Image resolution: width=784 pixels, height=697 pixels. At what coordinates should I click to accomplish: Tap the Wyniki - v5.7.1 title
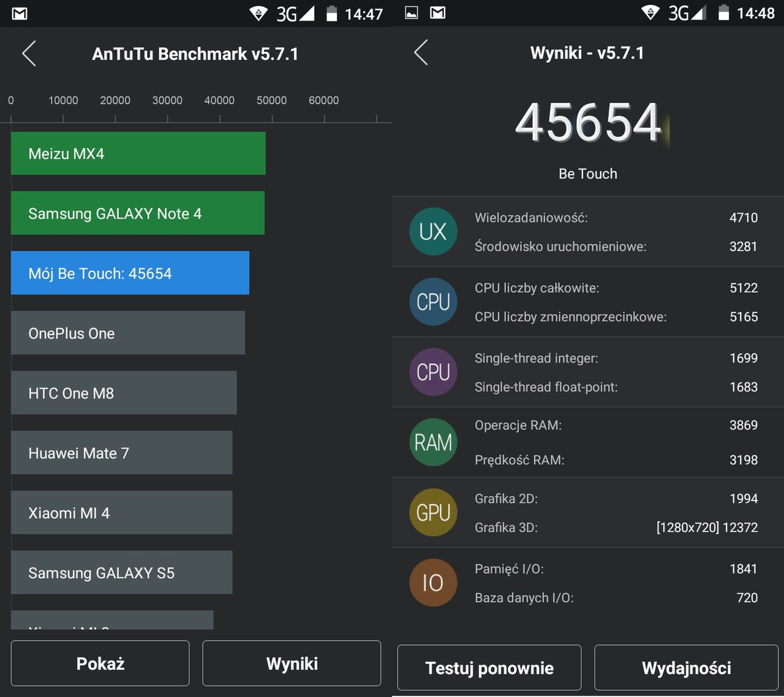587,53
